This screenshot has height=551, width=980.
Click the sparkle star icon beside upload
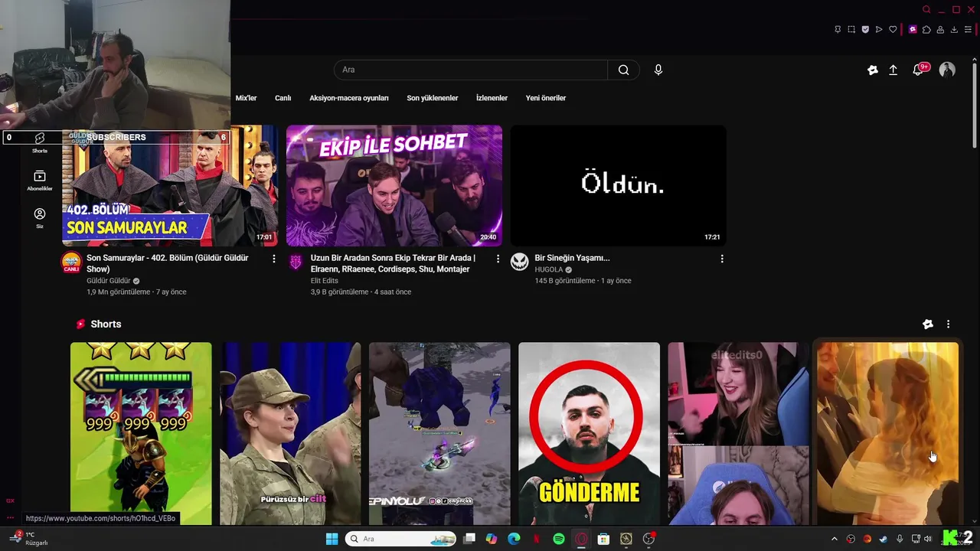click(x=873, y=70)
